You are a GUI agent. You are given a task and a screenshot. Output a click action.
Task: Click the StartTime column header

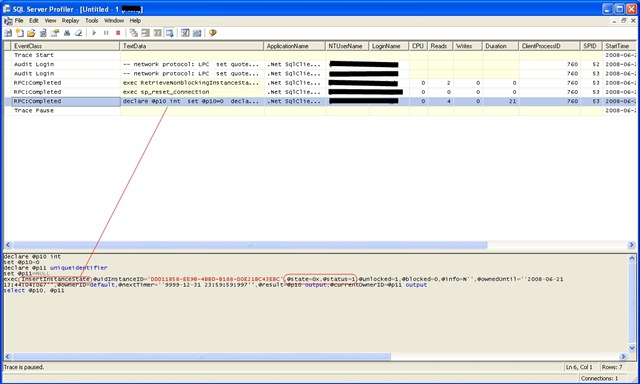pyautogui.click(x=620, y=46)
